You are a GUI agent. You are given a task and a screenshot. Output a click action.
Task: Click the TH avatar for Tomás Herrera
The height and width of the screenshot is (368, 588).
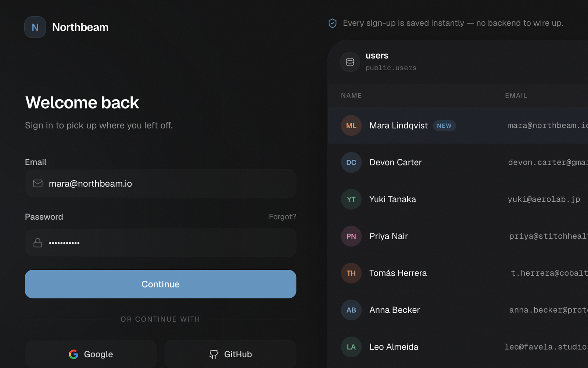[x=351, y=273]
